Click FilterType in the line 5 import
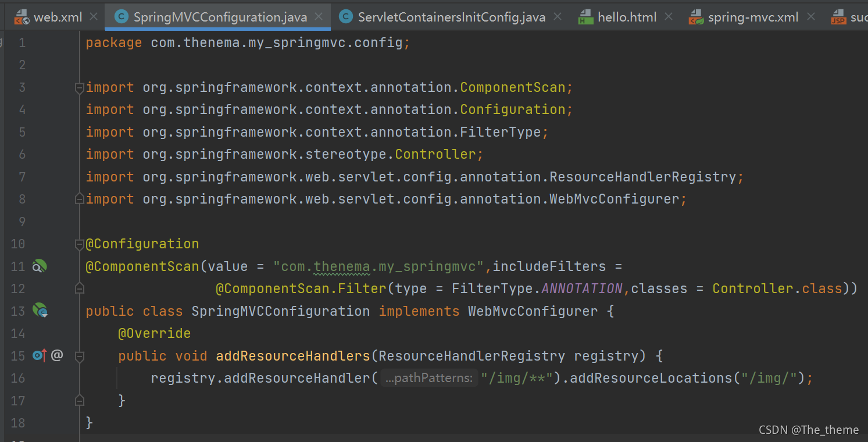 pyautogui.click(x=501, y=132)
